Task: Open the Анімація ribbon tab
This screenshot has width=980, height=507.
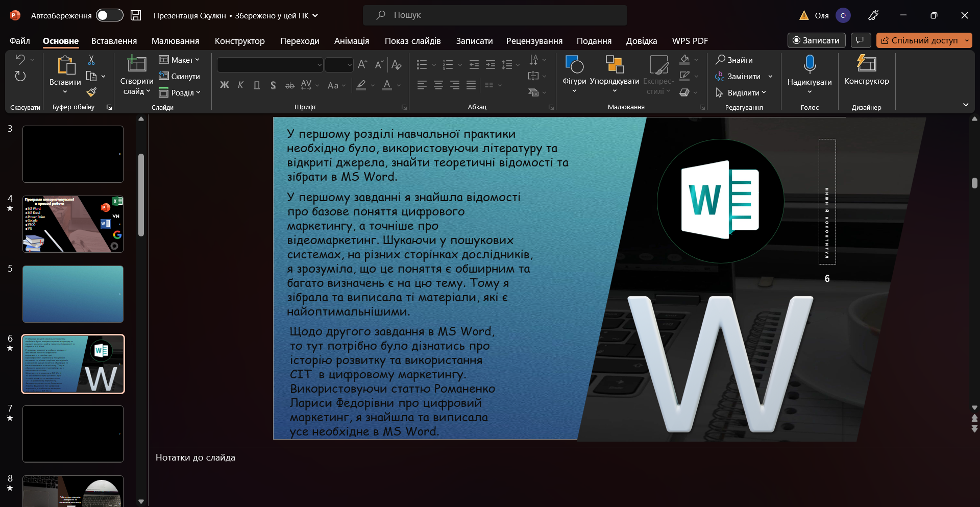Action: 352,41
